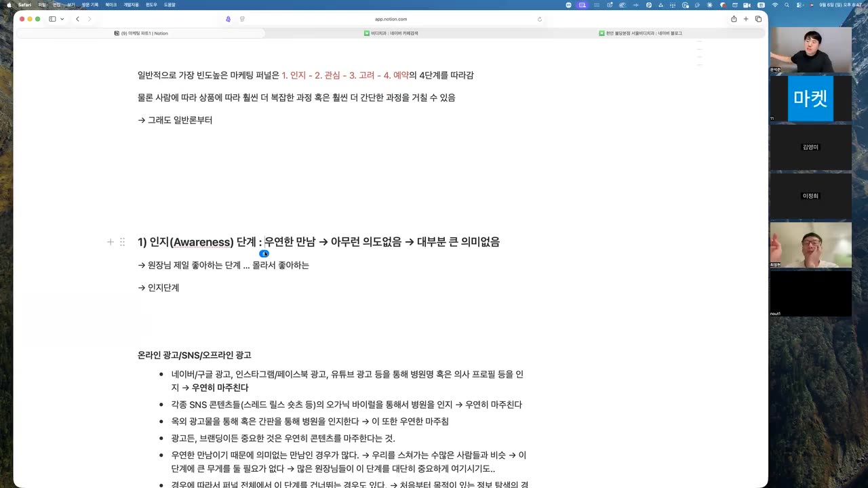The image size is (868, 488).
Task: Select the 김영미 participant tile
Action: click(810, 147)
